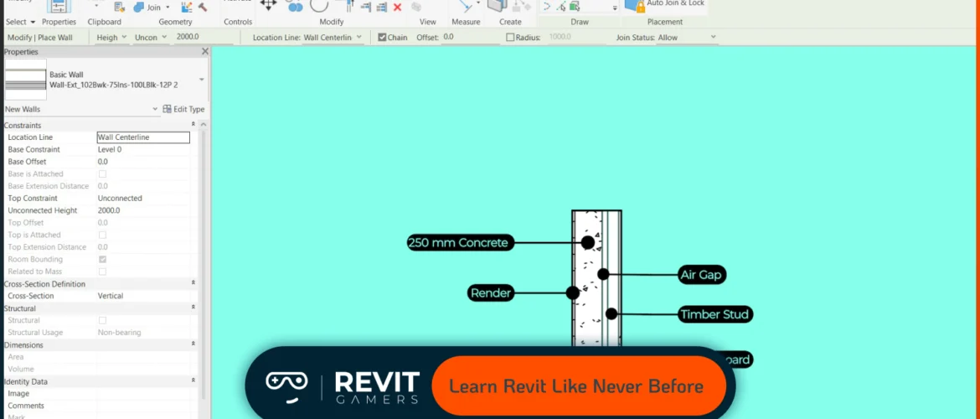The image size is (980, 419).
Task: Click the Measure tool ruler icon
Action: coord(464,6)
